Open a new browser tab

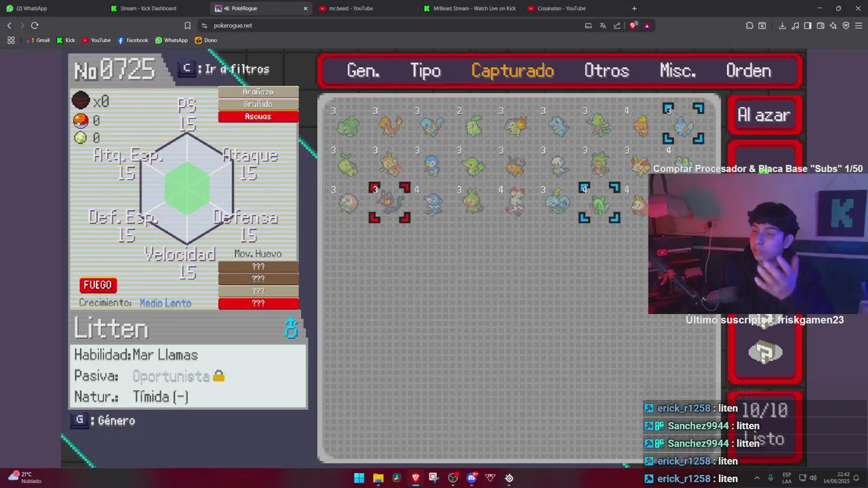tap(634, 8)
